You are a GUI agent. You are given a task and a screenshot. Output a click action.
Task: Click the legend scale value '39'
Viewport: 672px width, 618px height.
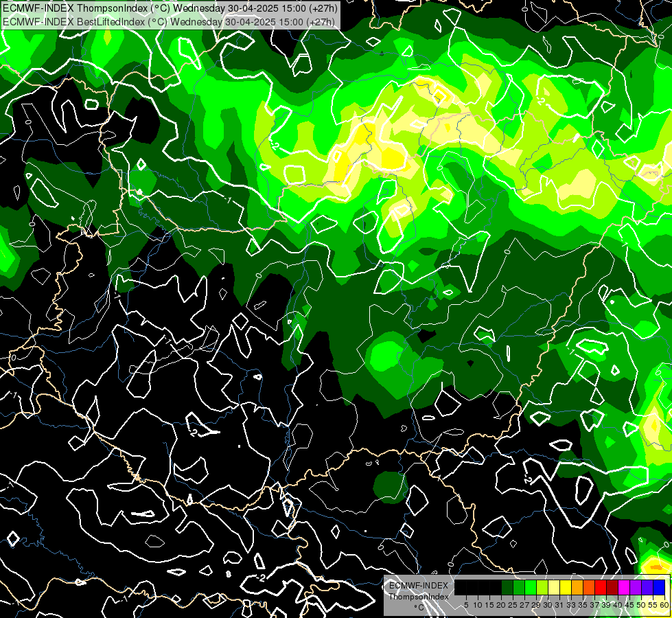pyautogui.click(x=606, y=605)
